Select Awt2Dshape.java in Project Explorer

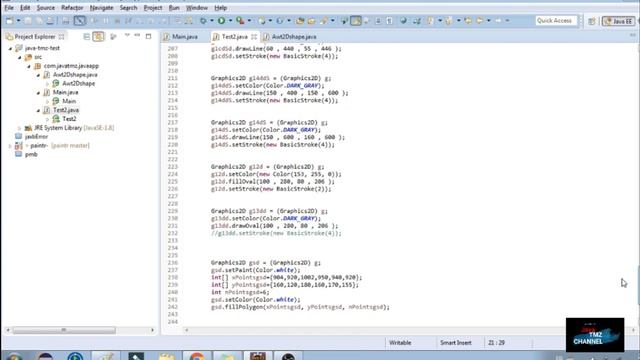(x=75, y=75)
